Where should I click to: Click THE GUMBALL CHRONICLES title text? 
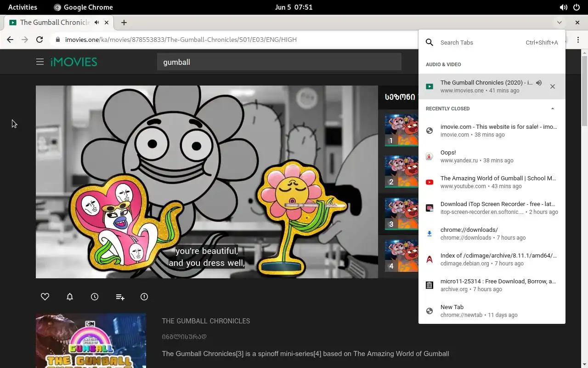(206, 321)
